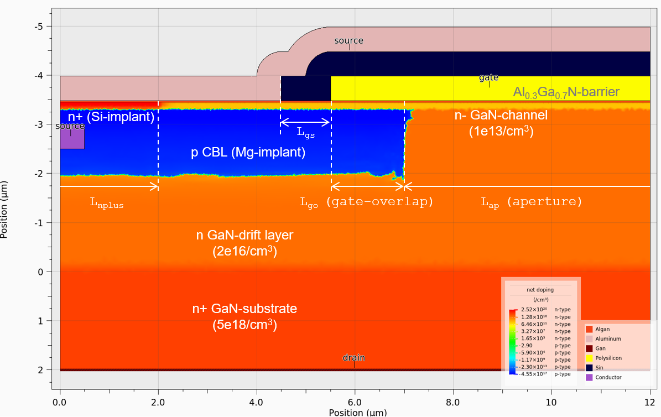The height and width of the screenshot is (417, 661).
Task: Click the 'source' label on the metal
Action: tap(348, 40)
